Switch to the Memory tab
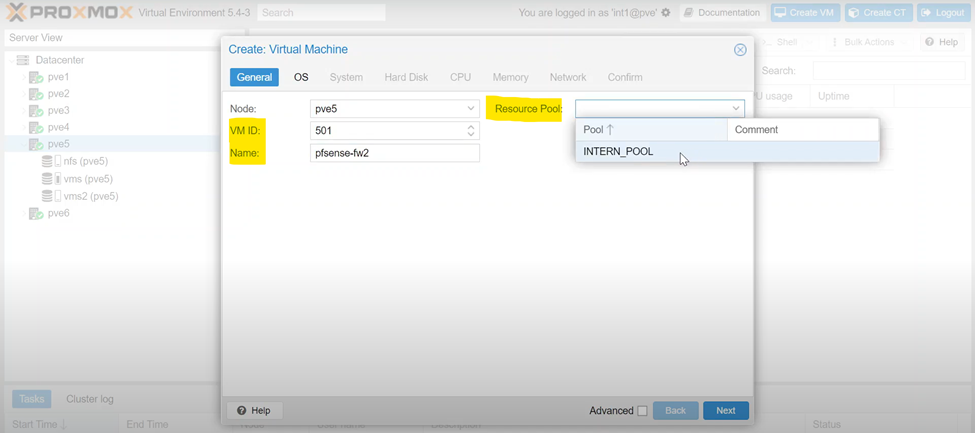 click(x=511, y=77)
